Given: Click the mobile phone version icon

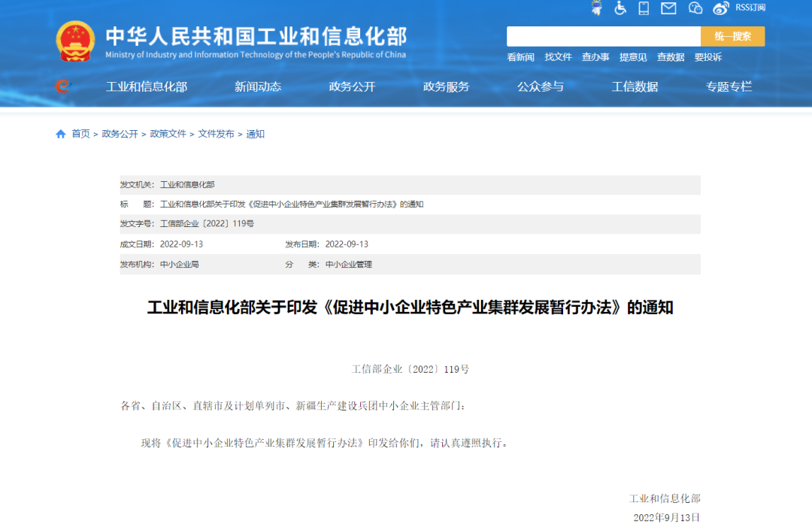Looking at the screenshot, I should [644, 8].
